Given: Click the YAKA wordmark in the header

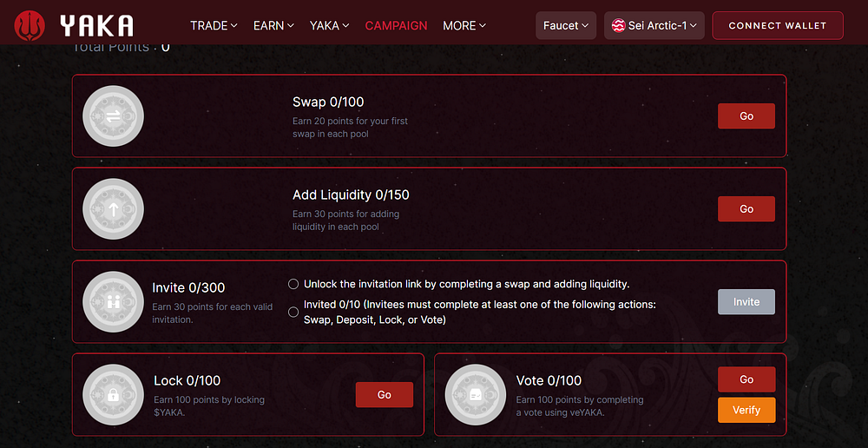Looking at the screenshot, I should tap(97, 26).
